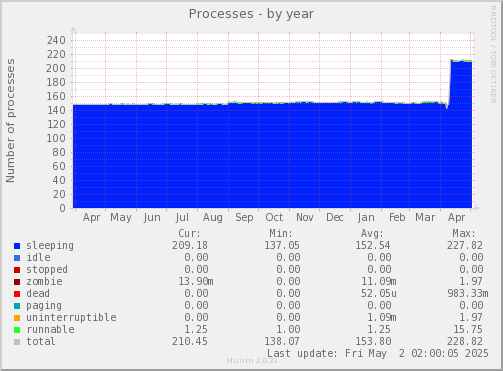Click zombie average value 11.09m
This screenshot has width=503, height=371.
(379, 281)
